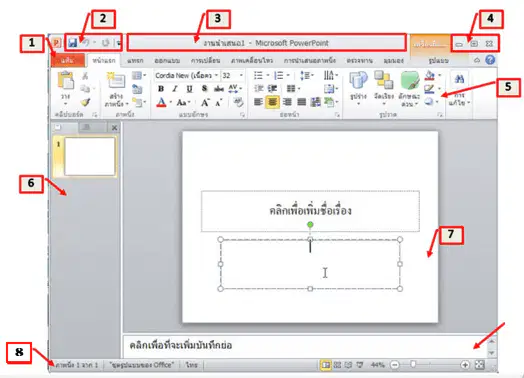Screen dimensions: 524x378
Task: Toggle center text alignment
Action: click(x=272, y=102)
